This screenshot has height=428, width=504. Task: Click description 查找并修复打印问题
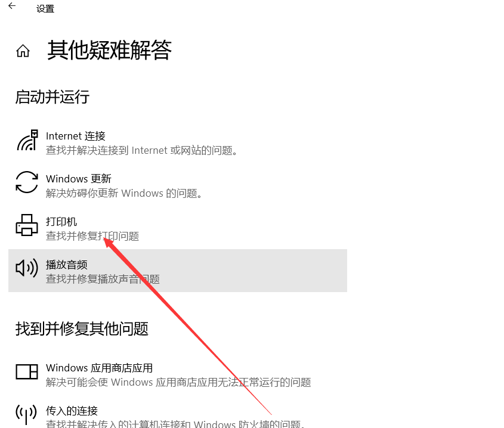(92, 236)
